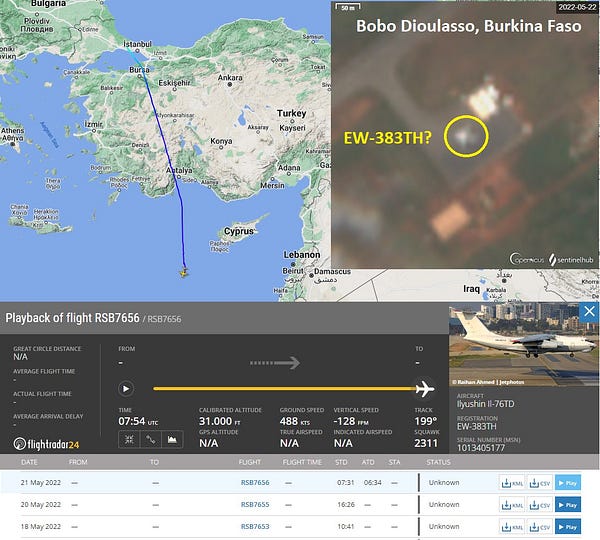600x540 pixels.
Task: Click the 18 May 2022 date cell
Action: [41, 527]
